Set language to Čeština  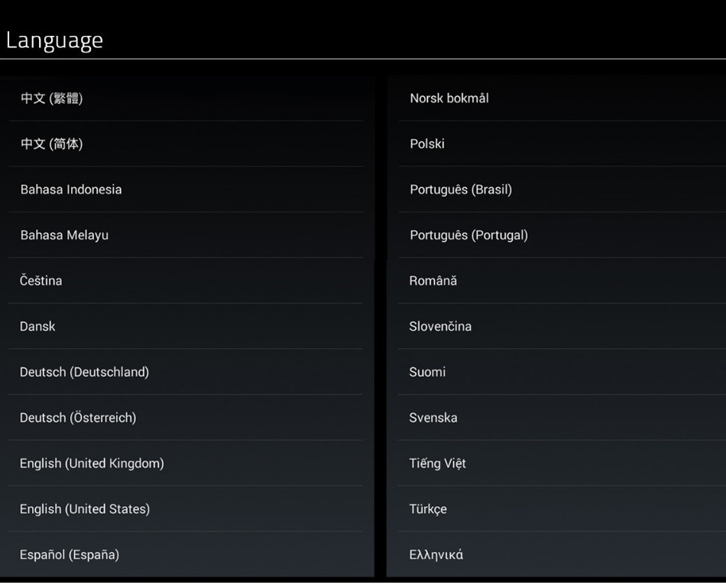click(41, 281)
